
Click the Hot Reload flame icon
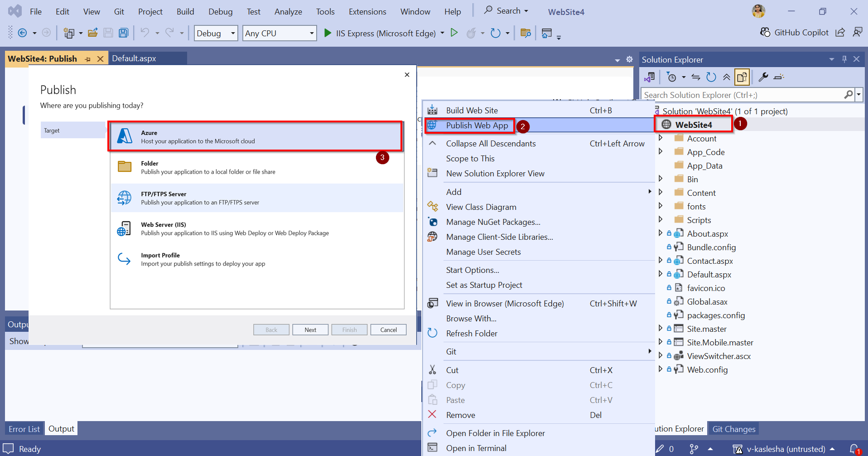471,33
